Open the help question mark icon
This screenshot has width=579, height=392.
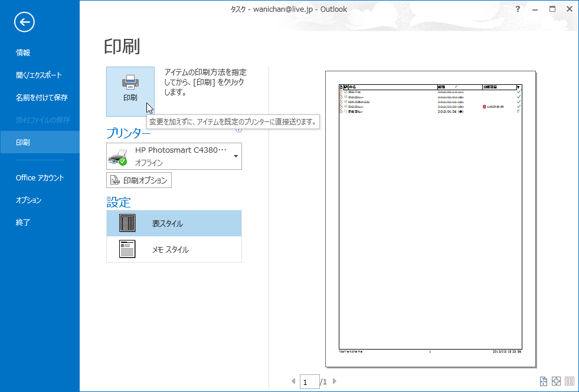[518, 9]
